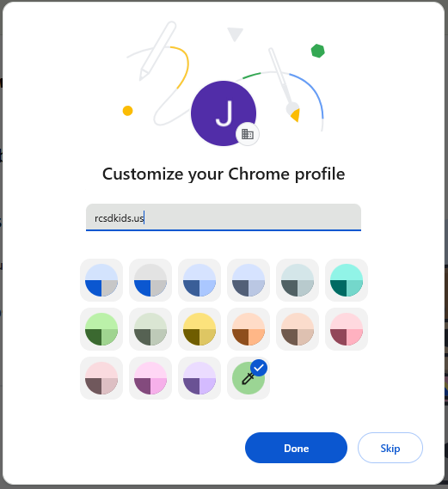Screen dimensions: 448x489
Task: Click the purple J profile avatar
Action: [x=224, y=113]
